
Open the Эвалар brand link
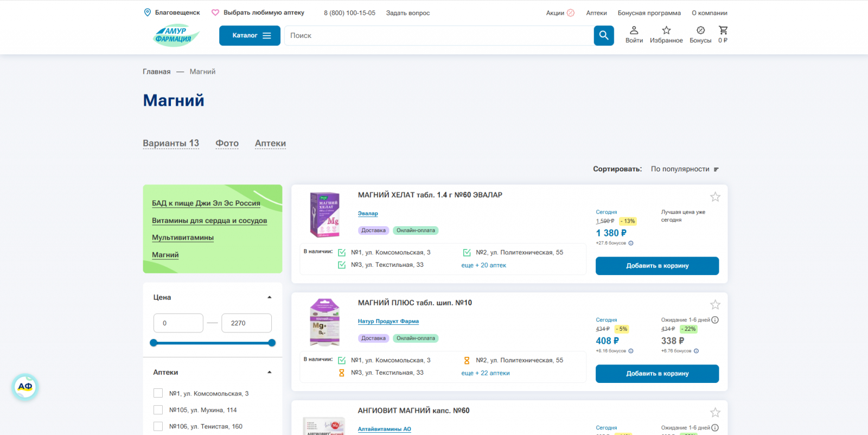click(368, 214)
